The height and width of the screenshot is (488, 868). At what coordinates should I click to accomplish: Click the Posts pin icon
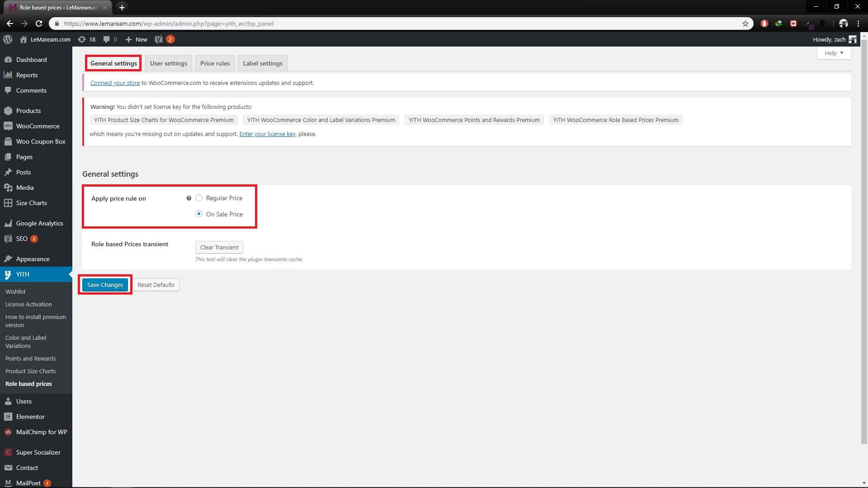tap(8, 172)
